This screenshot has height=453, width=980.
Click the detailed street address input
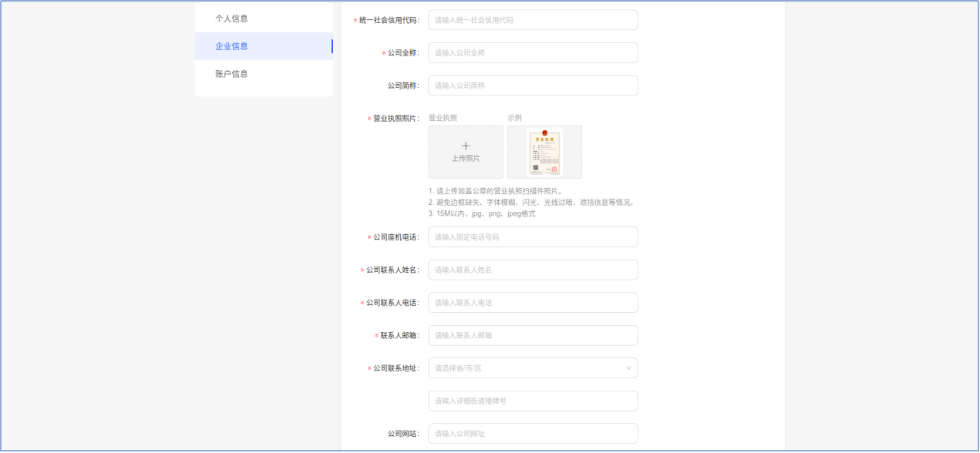[532, 401]
